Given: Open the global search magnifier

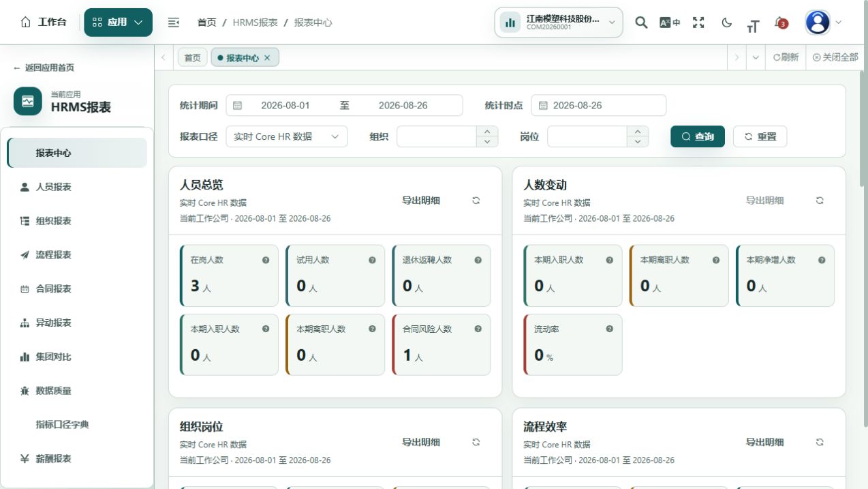Looking at the screenshot, I should pos(641,23).
